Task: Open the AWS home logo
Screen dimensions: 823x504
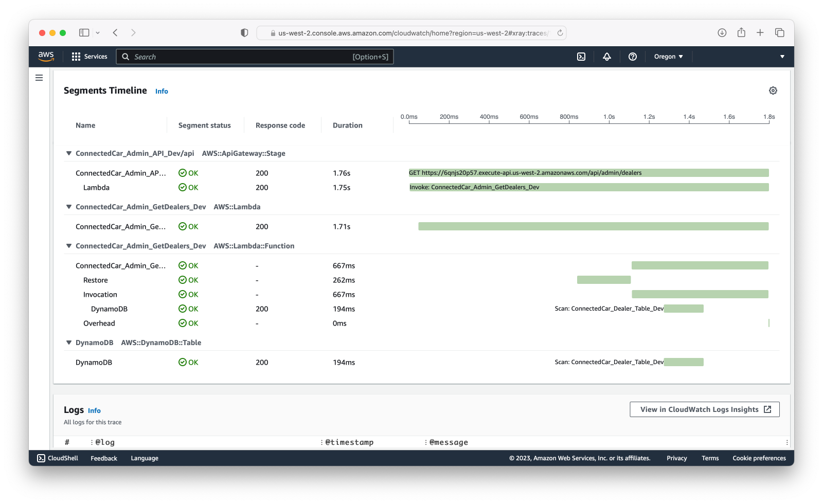Action: coord(46,57)
